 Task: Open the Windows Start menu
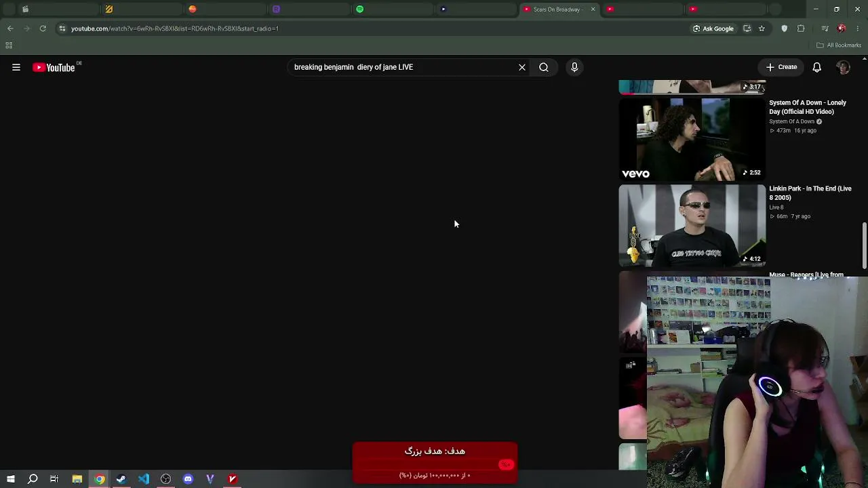[x=10, y=479]
